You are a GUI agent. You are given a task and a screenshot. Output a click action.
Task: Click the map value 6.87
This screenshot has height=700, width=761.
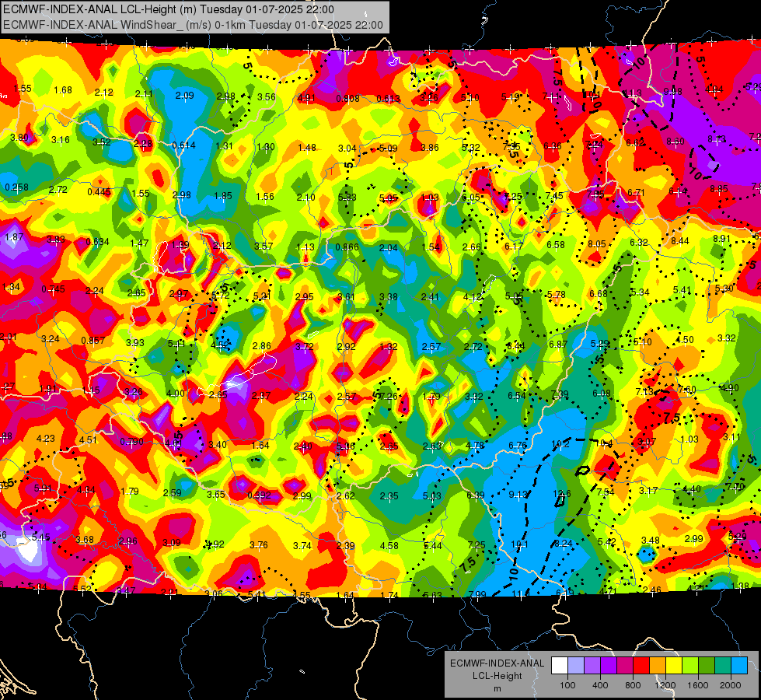(x=558, y=345)
